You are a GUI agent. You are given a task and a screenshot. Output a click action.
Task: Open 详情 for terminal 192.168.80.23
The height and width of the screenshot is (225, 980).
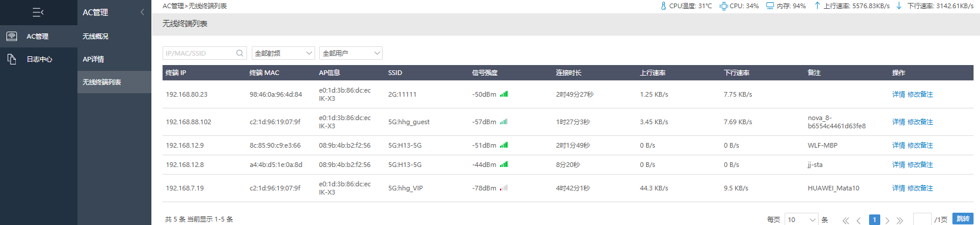(898, 94)
